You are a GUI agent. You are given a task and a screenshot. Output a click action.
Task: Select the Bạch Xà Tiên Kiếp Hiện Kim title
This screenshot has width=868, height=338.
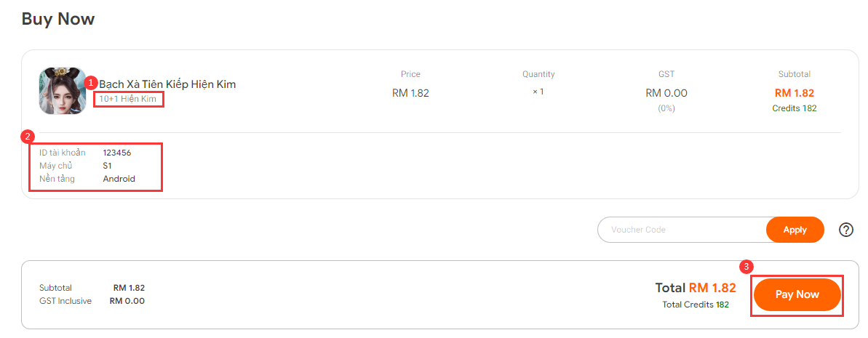[x=168, y=84]
